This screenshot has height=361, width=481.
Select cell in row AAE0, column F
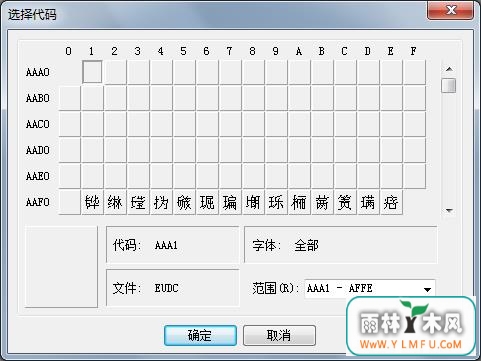coord(414,176)
